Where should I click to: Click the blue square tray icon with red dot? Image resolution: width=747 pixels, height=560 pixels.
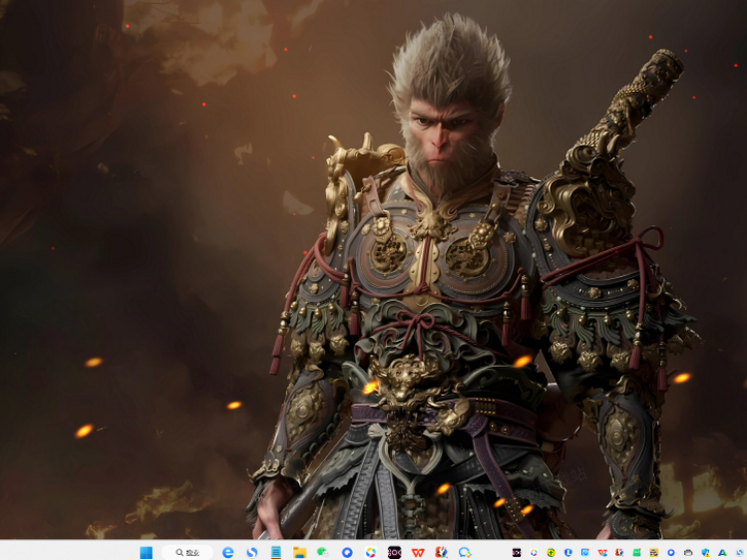585,552
